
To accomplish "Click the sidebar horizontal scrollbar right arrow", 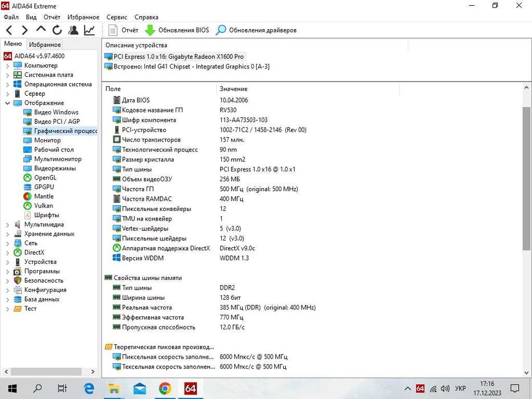I will click(92, 372).
